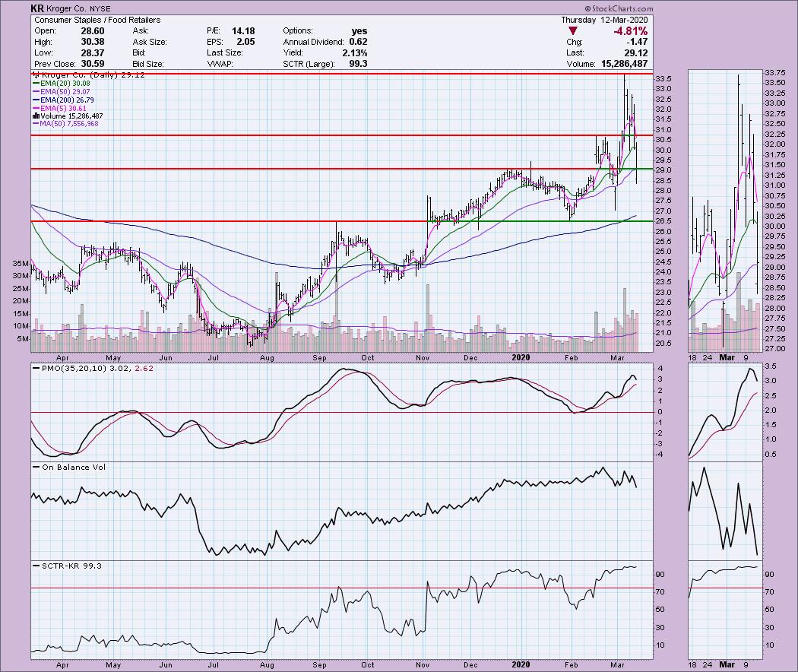Click the 35M volume axis label
The image size is (798, 672).
tap(21, 263)
